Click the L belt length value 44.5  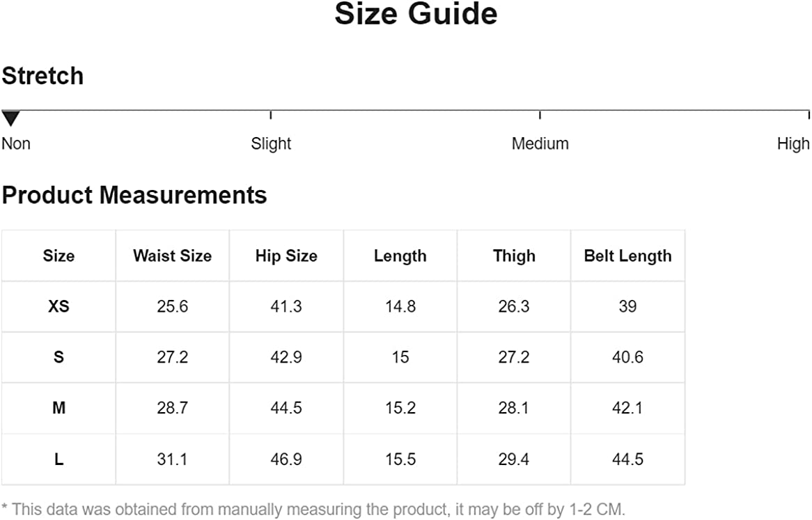(x=627, y=459)
